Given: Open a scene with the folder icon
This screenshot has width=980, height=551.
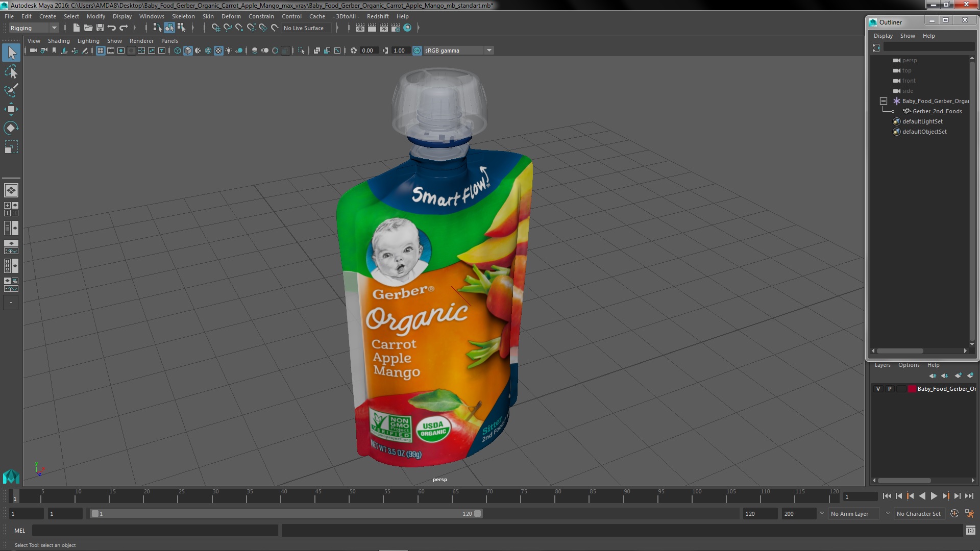Looking at the screenshot, I should [x=88, y=28].
